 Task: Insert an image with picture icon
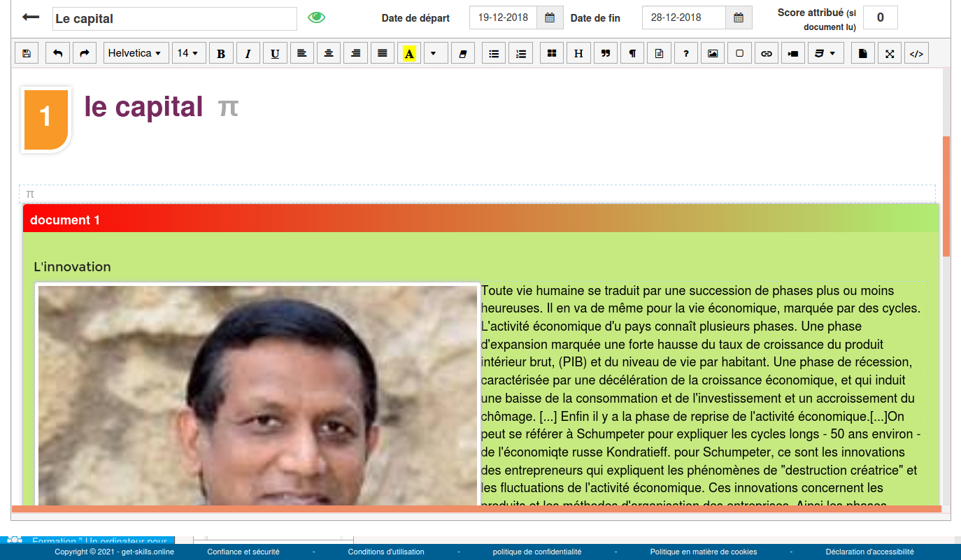[x=713, y=53]
